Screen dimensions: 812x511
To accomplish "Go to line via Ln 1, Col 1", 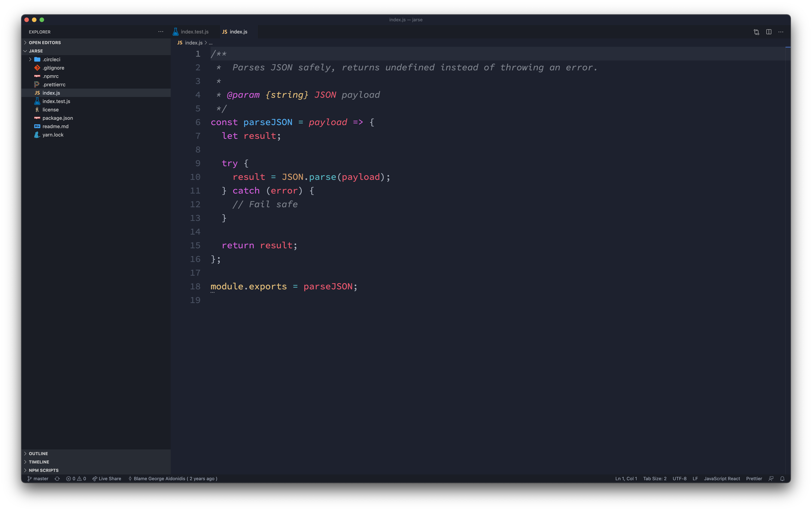I will [626, 479].
